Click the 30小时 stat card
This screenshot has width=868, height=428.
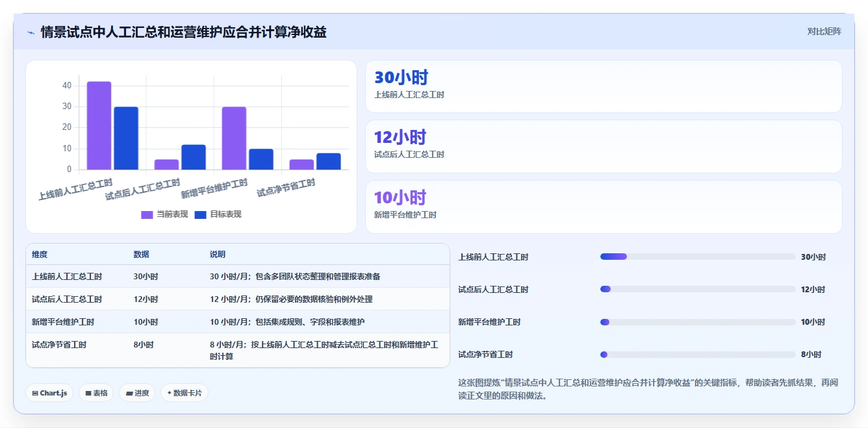(x=604, y=86)
